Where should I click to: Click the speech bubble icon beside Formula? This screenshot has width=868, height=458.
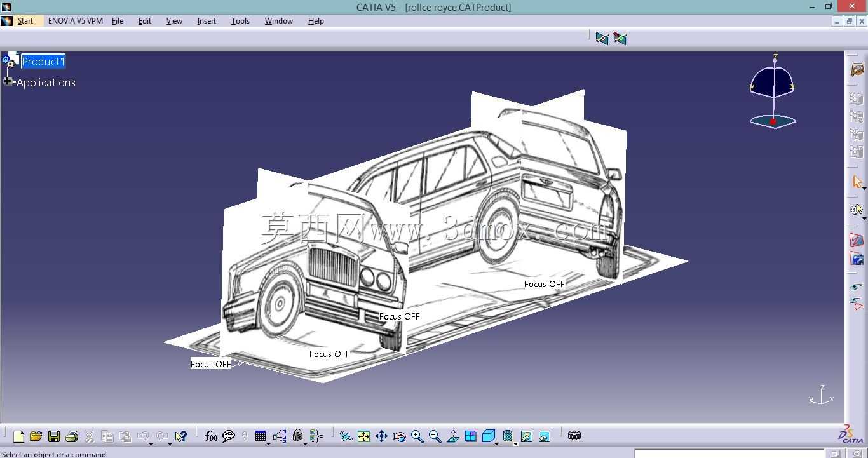coord(229,436)
